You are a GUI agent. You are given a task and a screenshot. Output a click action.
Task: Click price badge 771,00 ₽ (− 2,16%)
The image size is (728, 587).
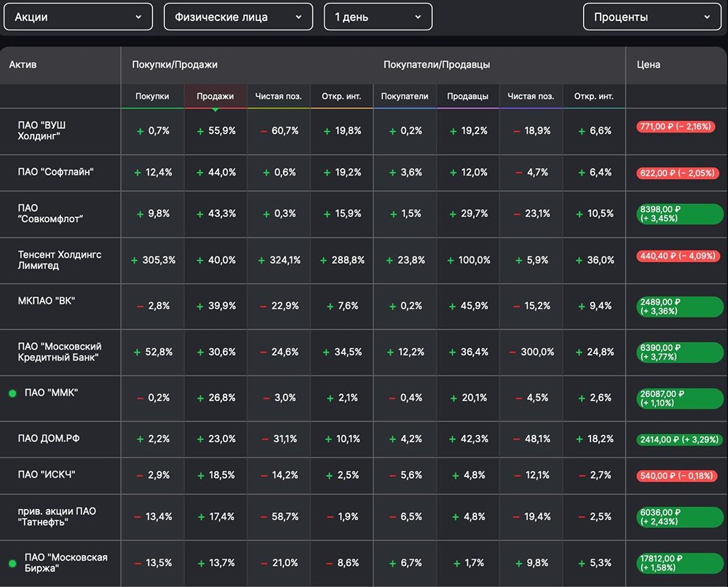click(x=676, y=126)
